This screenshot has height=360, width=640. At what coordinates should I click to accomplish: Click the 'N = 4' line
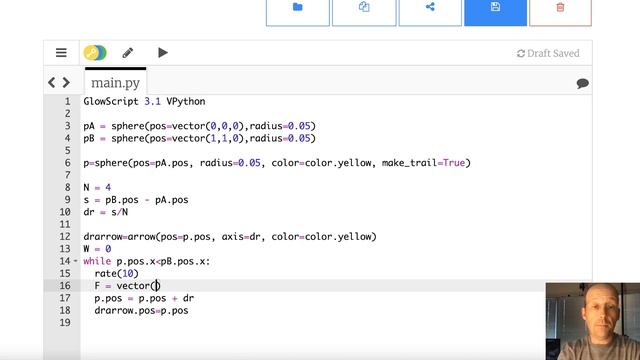coord(97,187)
